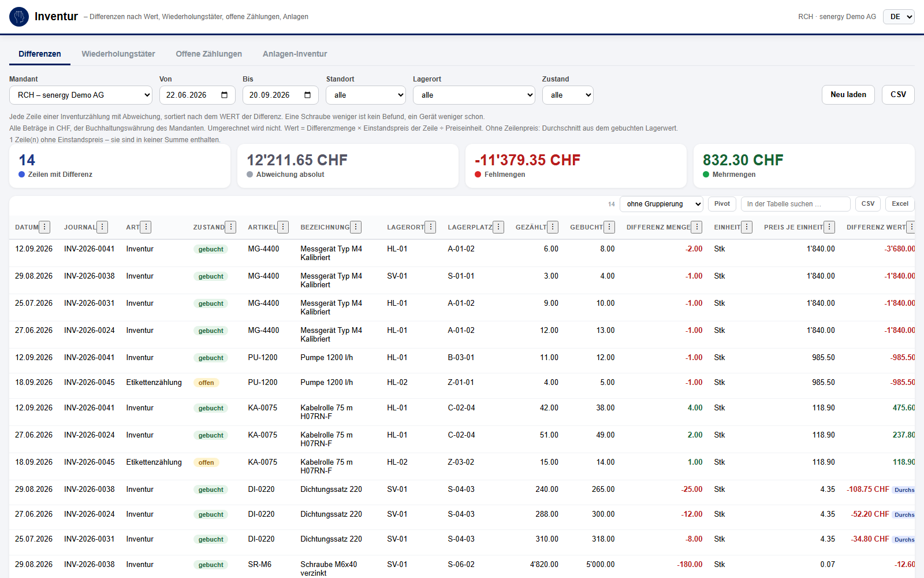Click the 'B-03-01' Lagerplatz cell

(461, 358)
